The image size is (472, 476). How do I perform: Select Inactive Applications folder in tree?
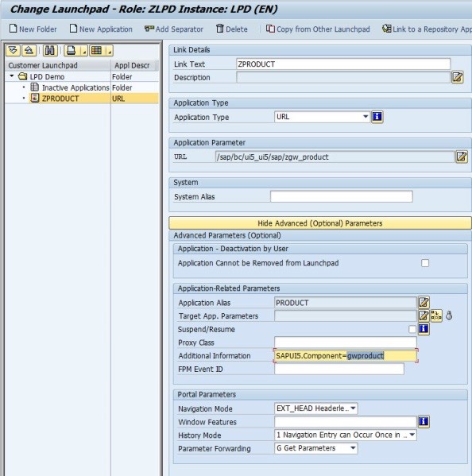(x=75, y=87)
